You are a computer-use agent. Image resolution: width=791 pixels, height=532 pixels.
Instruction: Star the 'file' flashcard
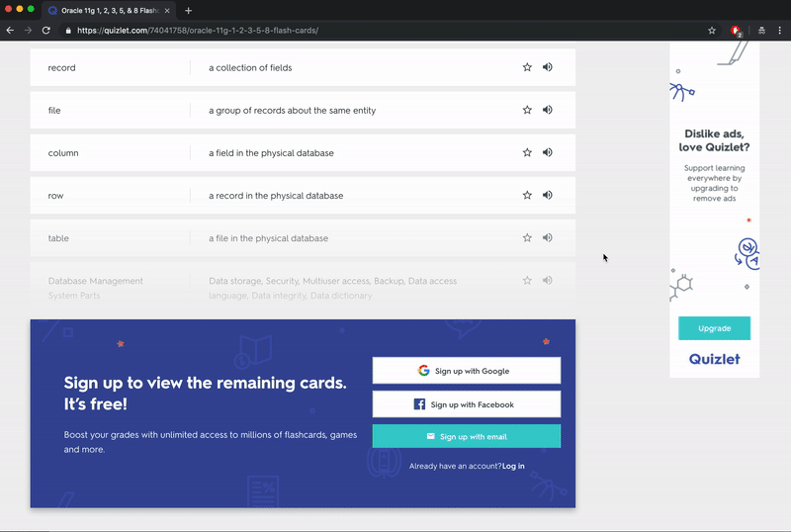(527, 110)
